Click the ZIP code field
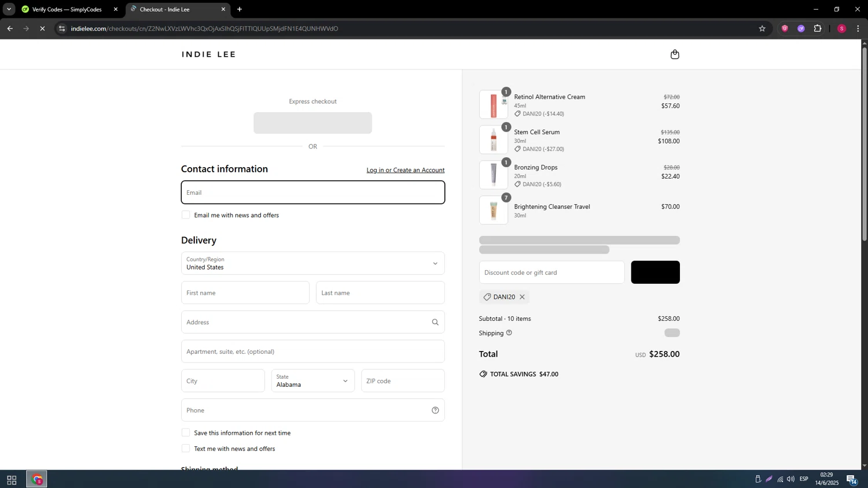This screenshot has height=488, width=868. 403,381
